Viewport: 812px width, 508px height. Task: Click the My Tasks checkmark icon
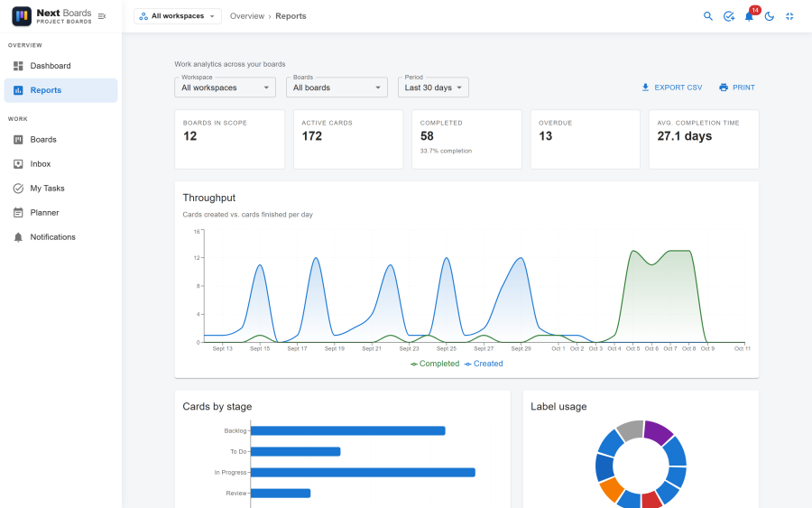[x=18, y=188]
